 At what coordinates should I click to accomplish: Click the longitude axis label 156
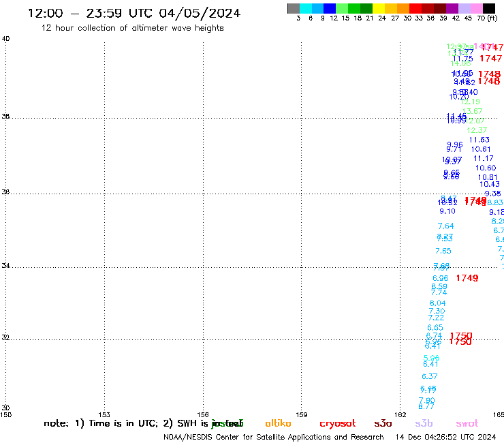click(203, 415)
